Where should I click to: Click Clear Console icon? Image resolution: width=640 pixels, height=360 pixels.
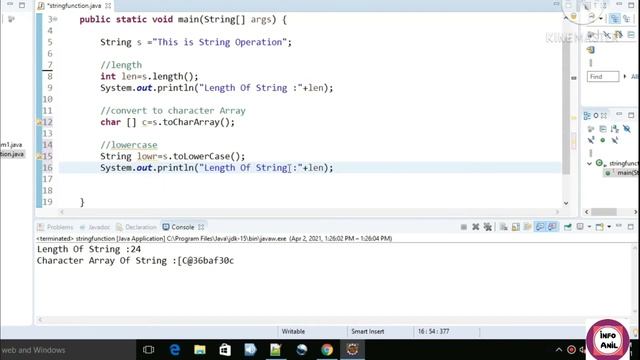[504, 227]
